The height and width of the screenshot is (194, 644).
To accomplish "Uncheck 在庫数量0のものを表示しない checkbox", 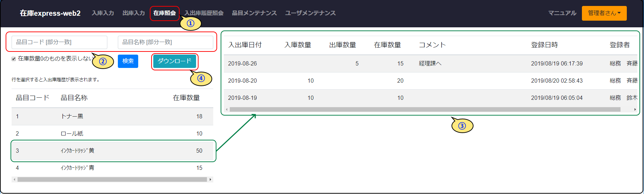I will (14, 59).
